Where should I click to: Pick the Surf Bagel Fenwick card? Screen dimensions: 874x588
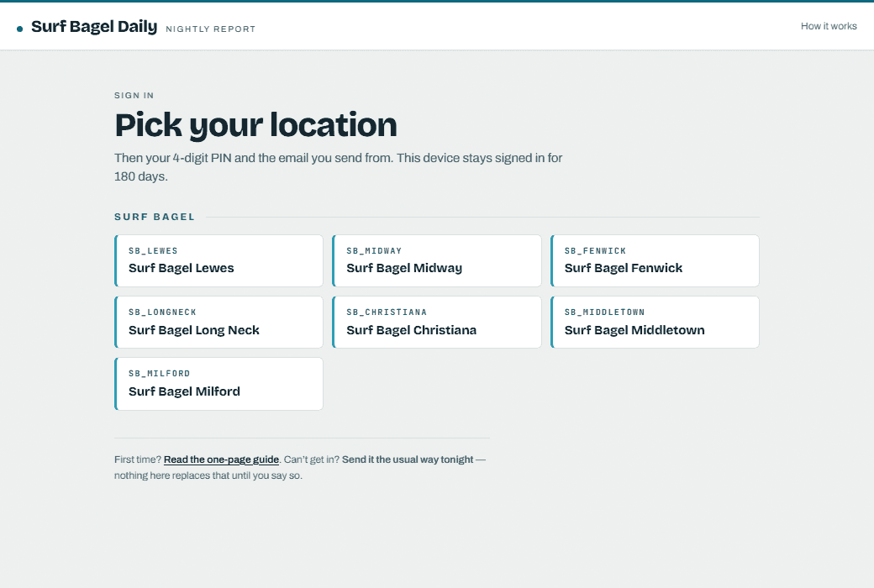(x=655, y=261)
